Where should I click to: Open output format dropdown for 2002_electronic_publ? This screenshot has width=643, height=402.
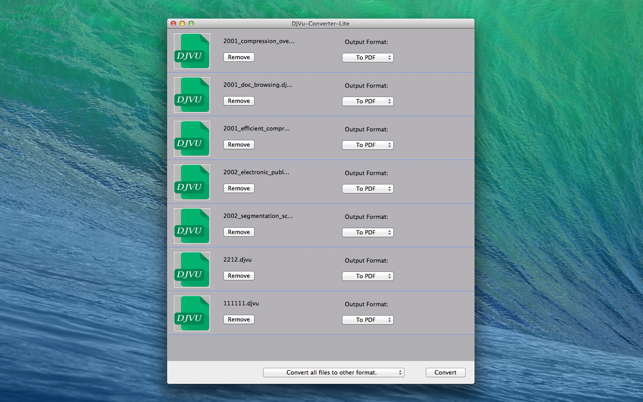[368, 189]
